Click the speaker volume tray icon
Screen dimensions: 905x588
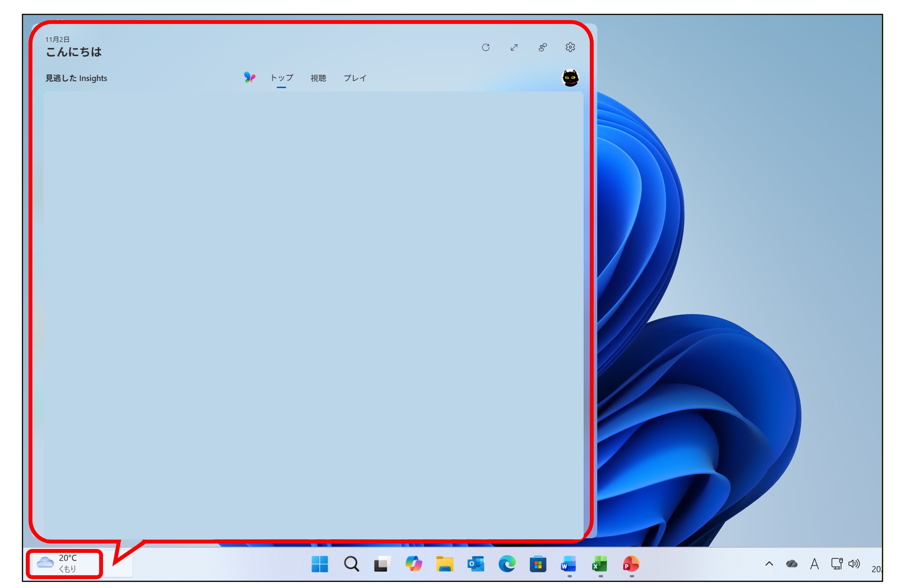(854, 564)
